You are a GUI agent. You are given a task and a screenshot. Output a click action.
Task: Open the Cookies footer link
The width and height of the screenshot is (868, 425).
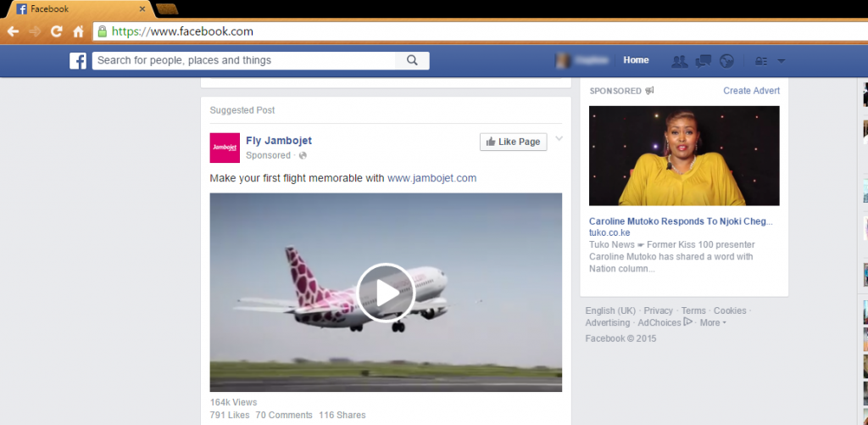point(730,310)
